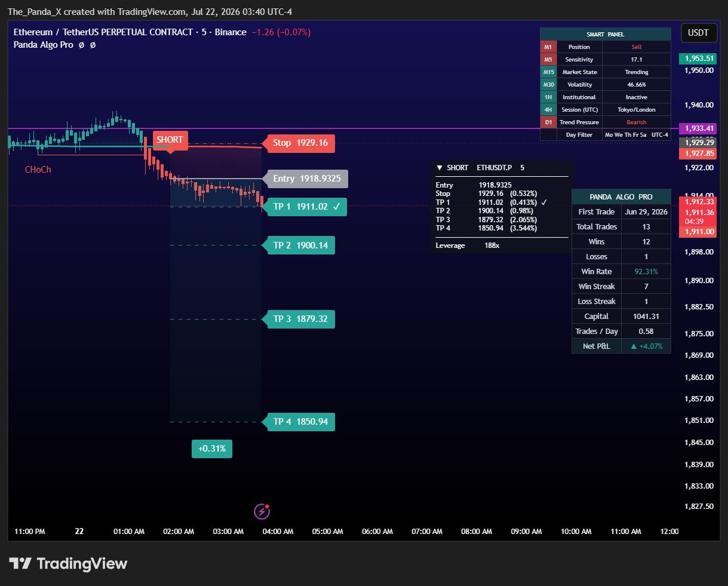Click the TP 4 1850.94 target label
Screen dimensions: 728x586
point(300,422)
